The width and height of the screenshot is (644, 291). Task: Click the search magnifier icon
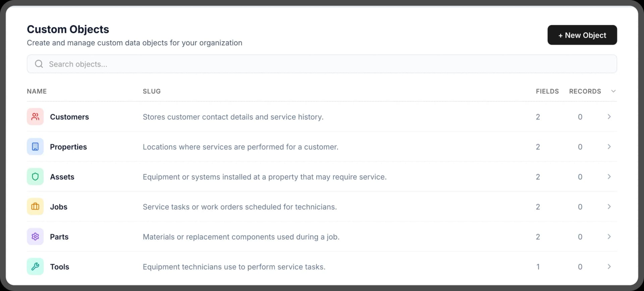click(x=39, y=64)
